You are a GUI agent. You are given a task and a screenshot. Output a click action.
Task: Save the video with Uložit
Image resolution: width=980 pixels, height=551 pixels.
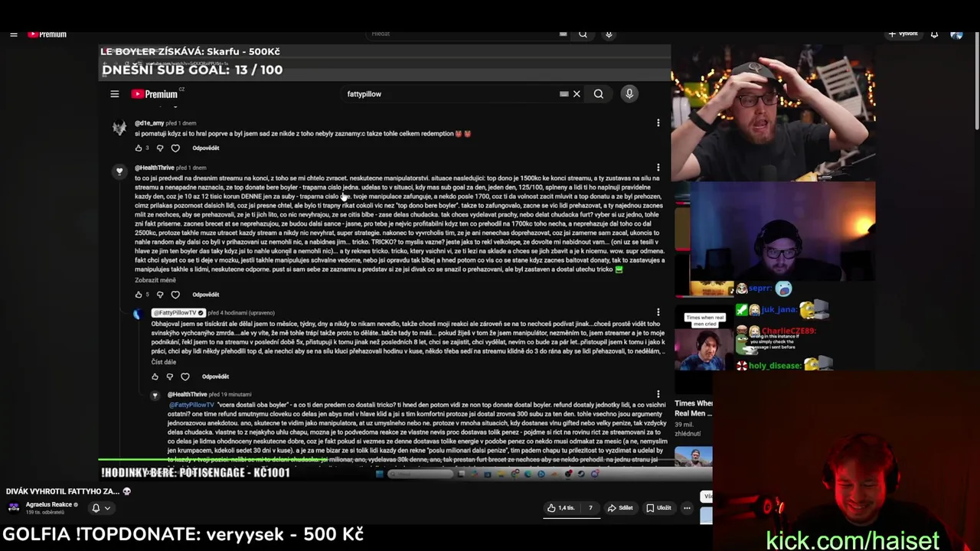(x=658, y=508)
